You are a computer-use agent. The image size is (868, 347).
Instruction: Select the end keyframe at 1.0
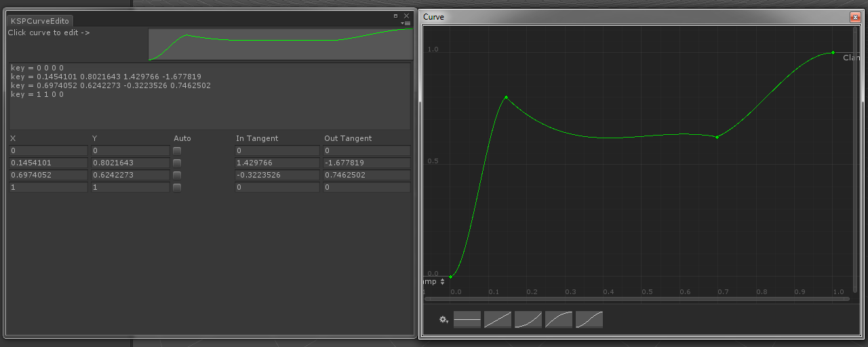click(x=833, y=52)
